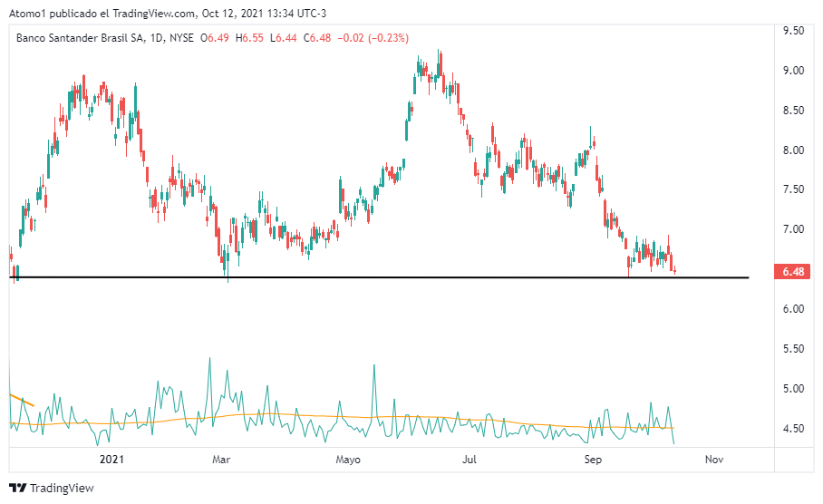The height and width of the screenshot is (504, 823).
Task: Click the Sep label on the time axis
Action: (x=593, y=460)
